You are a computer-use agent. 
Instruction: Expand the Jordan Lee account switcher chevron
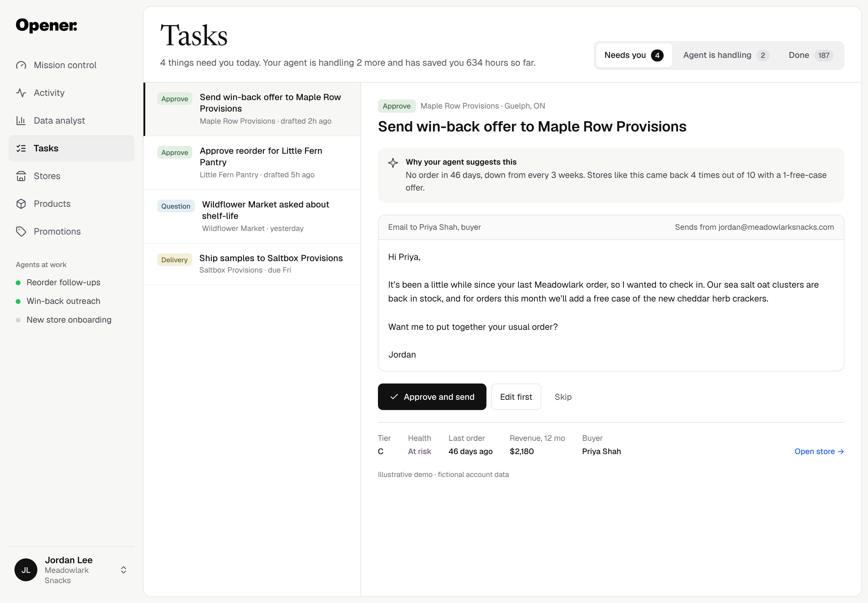pos(124,570)
